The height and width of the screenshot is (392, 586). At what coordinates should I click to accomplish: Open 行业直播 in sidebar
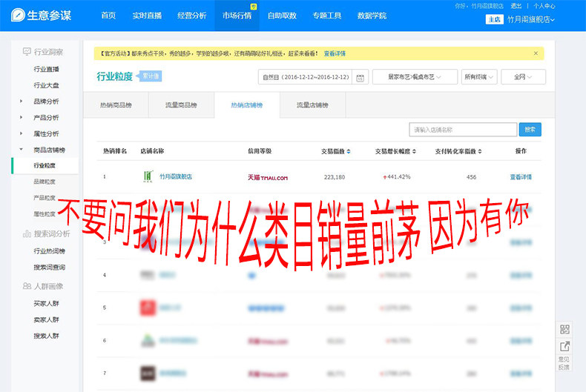coord(46,69)
